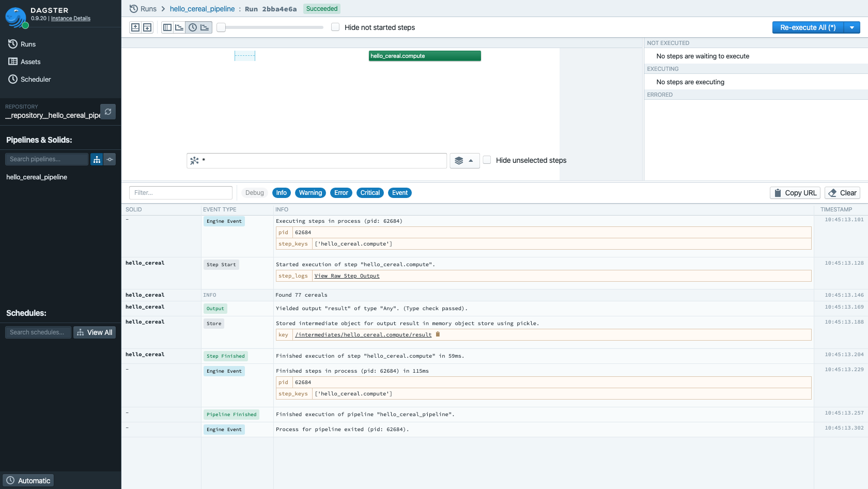The width and height of the screenshot is (868, 489).
Task: Click the reload repository icon
Action: click(x=108, y=112)
